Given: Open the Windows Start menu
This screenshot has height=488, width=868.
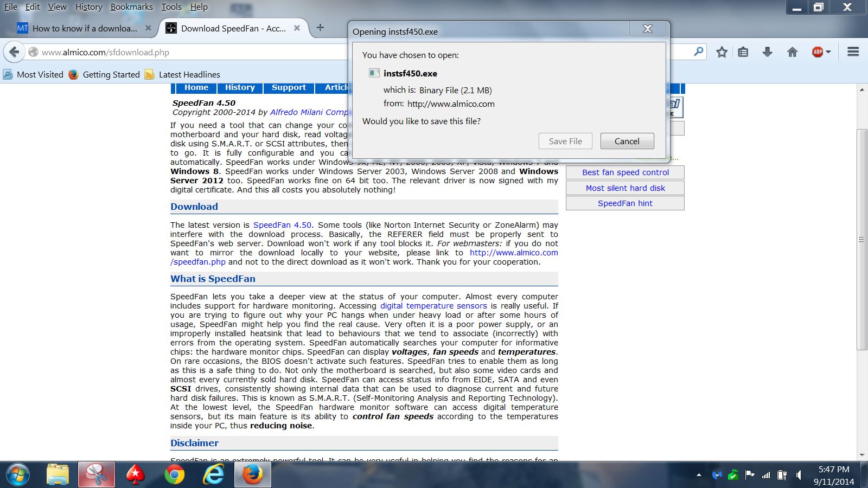Looking at the screenshot, I should (17, 475).
